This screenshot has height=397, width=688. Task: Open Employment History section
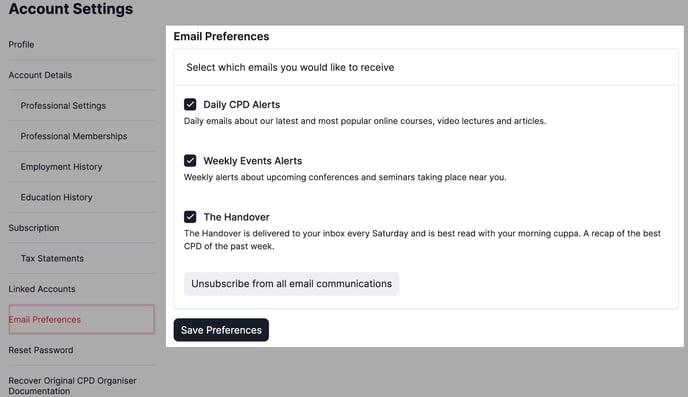[x=61, y=167]
